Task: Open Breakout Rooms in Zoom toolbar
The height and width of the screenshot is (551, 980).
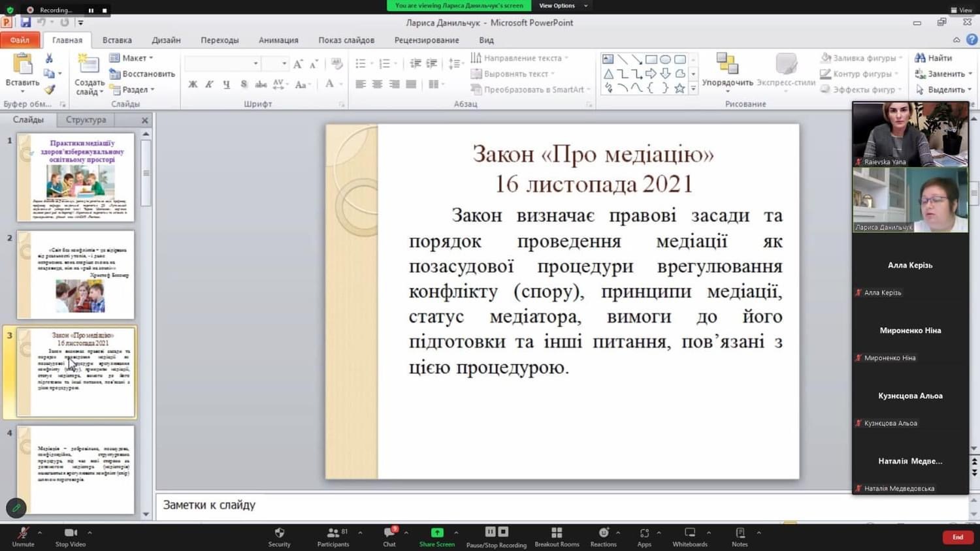Action: point(557,533)
